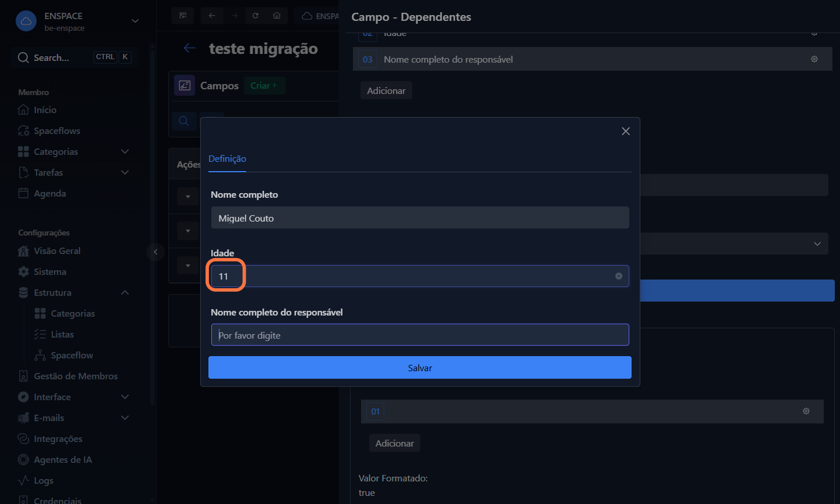
Task: Open the ENSPACE workspace switcher dropdown
Action: pyautogui.click(x=135, y=21)
